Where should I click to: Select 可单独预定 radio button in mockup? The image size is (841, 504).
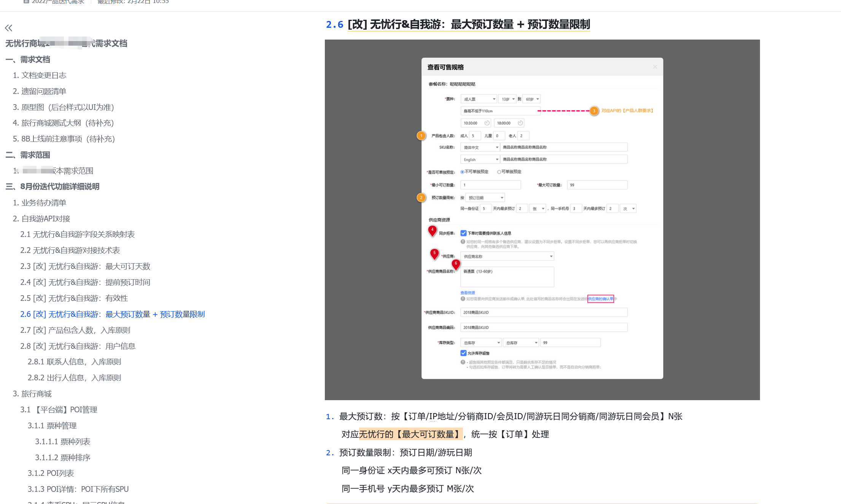499,172
